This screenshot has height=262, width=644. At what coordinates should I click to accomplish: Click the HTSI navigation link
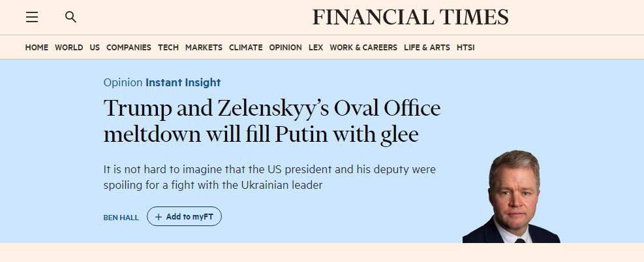(x=466, y=48)
